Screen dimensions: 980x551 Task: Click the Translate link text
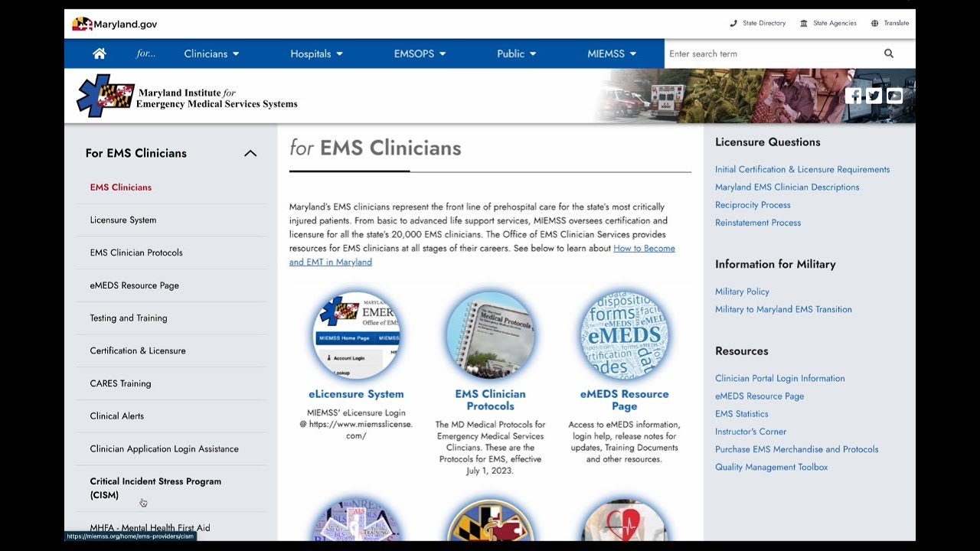pyautogui.click(x=897, y=24)
